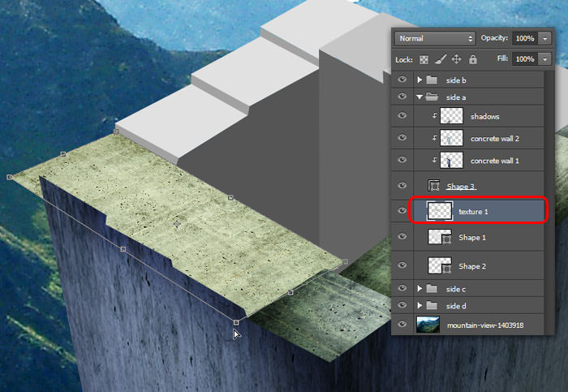
Task: Select the Shape 1 layer thumbnail
Action: click(440, 237)
